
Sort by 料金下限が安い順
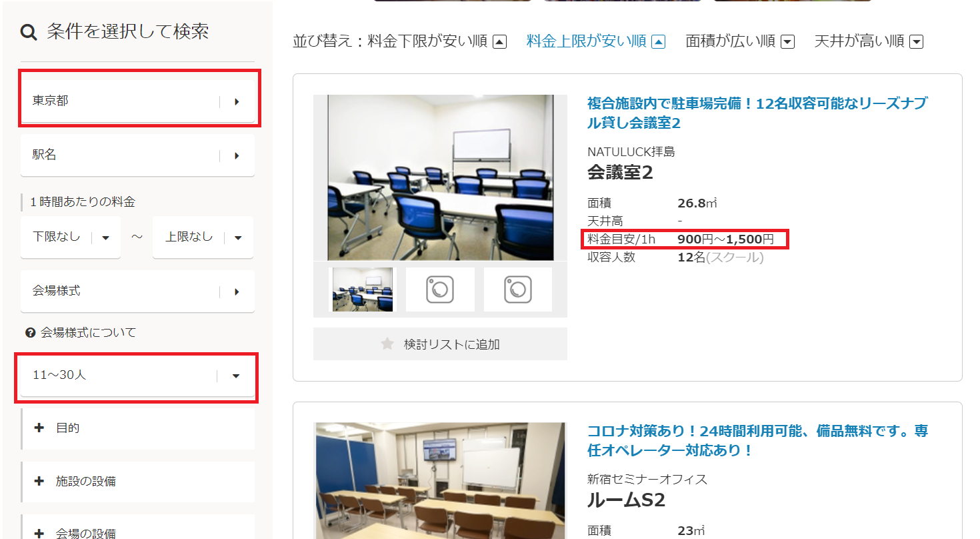point(427,41)
